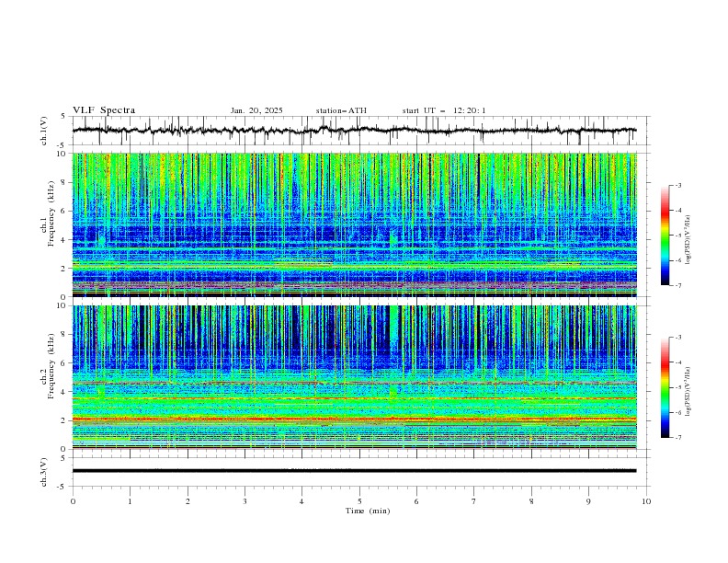Click the "-3" label on ch.2 color bar

pos(677,338)
